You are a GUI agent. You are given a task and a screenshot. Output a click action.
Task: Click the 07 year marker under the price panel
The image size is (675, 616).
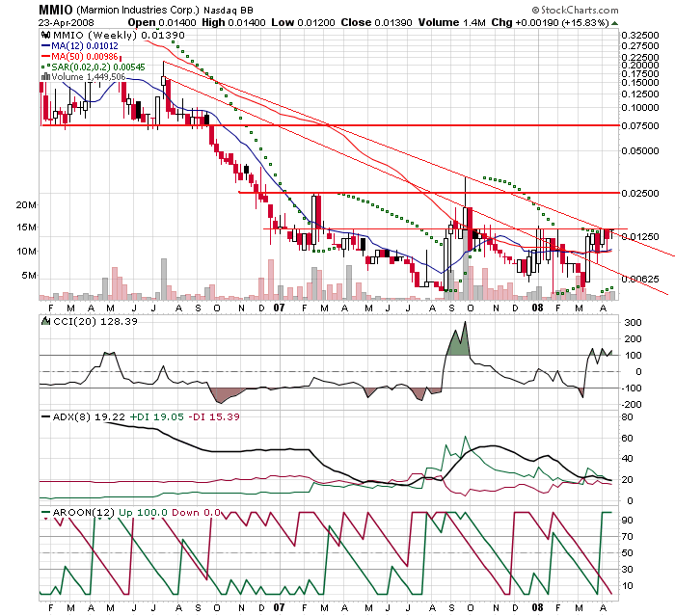[279, 308]
